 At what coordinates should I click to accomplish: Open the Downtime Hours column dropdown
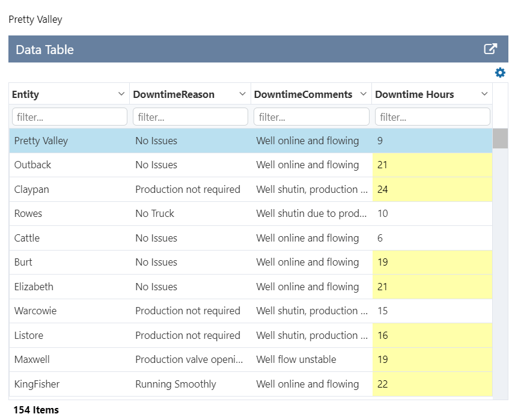tap(484, 94)
